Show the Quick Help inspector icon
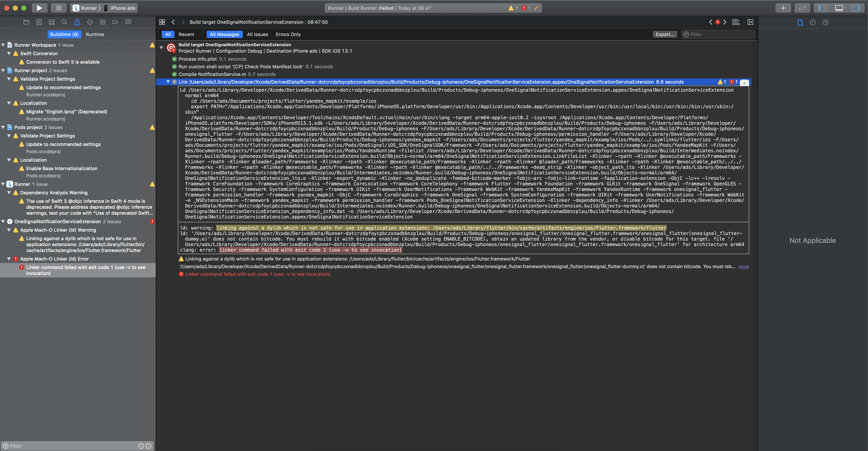868x451 pixels. pos(826,22)
